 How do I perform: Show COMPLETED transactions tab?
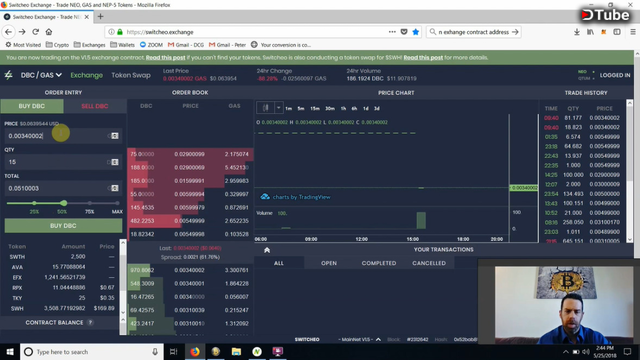click(x=379, y=263)
